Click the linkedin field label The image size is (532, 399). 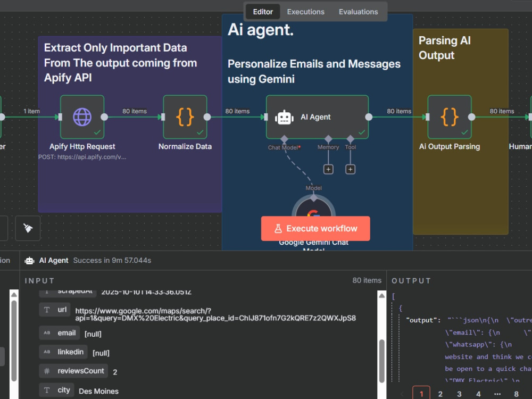click(70, 352)
